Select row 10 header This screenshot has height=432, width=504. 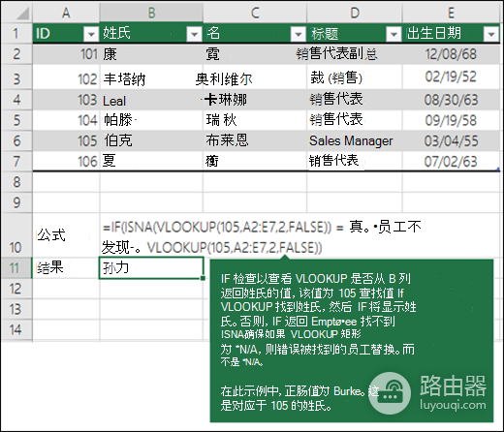(x=16, y=235)
